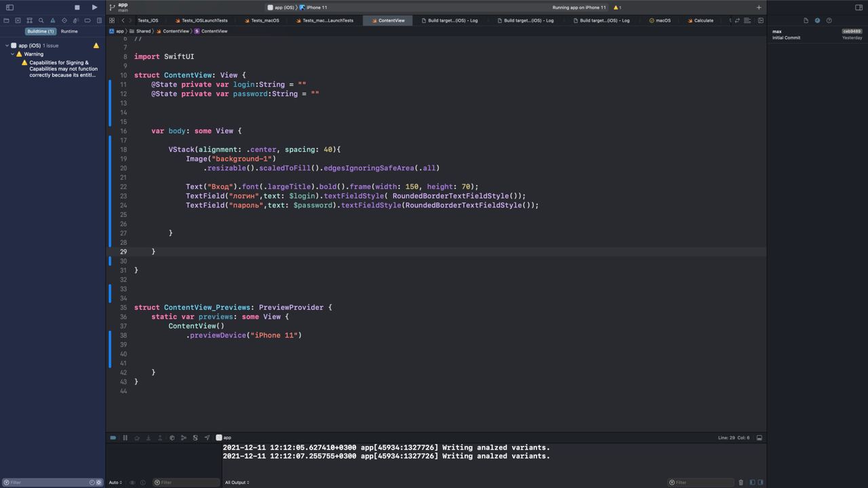This screenshot has height=488, width=868.
Task: Stop the running app
Action: coord(77,7)
